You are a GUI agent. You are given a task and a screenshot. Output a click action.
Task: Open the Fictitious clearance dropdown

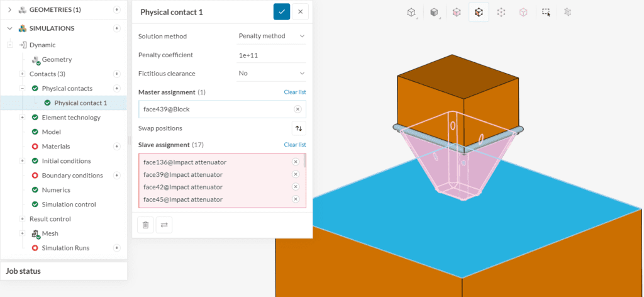pyautogui.click(x=271, y=74)
